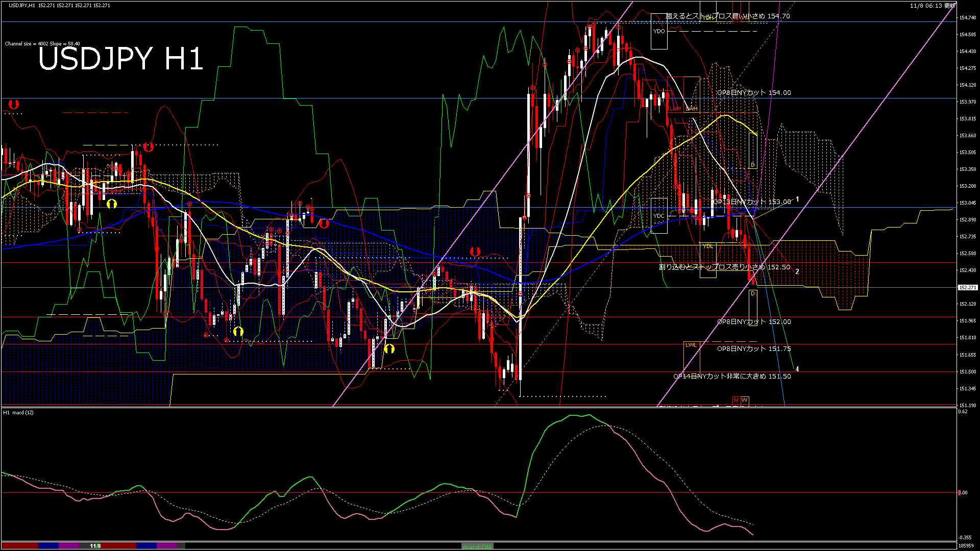Click the H1 macd (12) indicator label
Screen dimensions: 980x551
(x=18, y=412)
